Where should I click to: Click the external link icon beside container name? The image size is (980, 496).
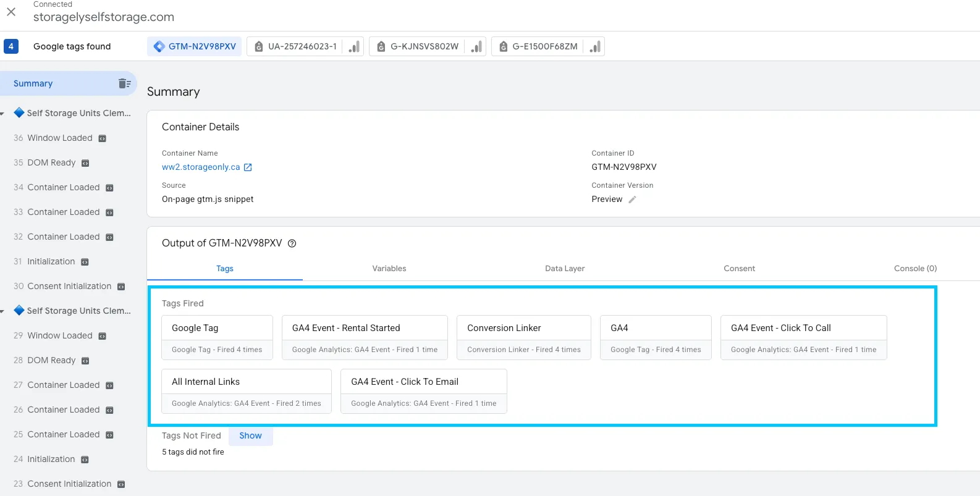tap(248, 167)
